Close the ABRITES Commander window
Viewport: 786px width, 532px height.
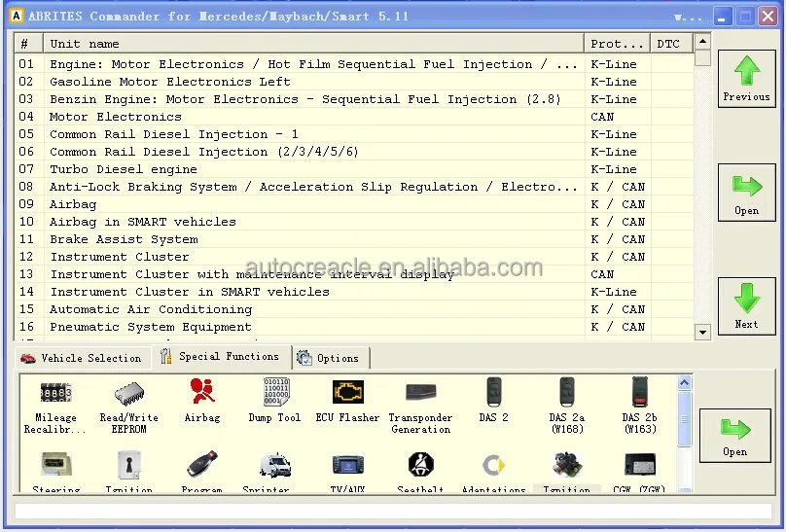coord(768,17)
